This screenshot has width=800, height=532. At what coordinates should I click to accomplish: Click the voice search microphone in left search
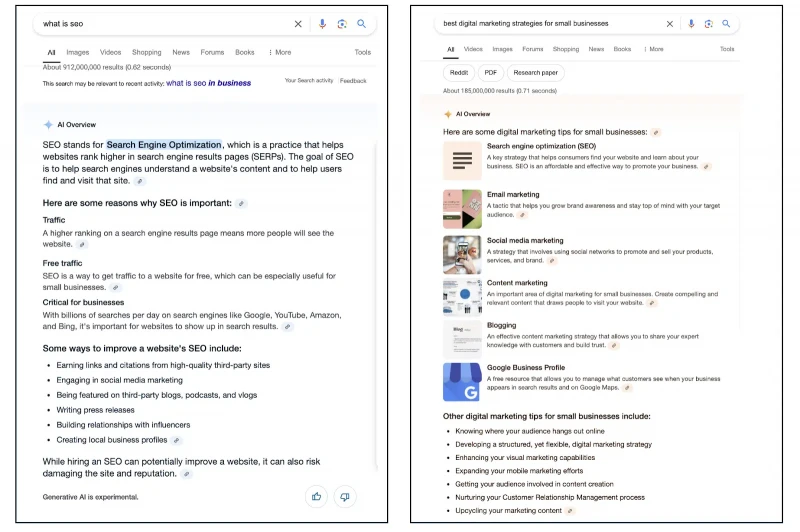coord(322,24)
